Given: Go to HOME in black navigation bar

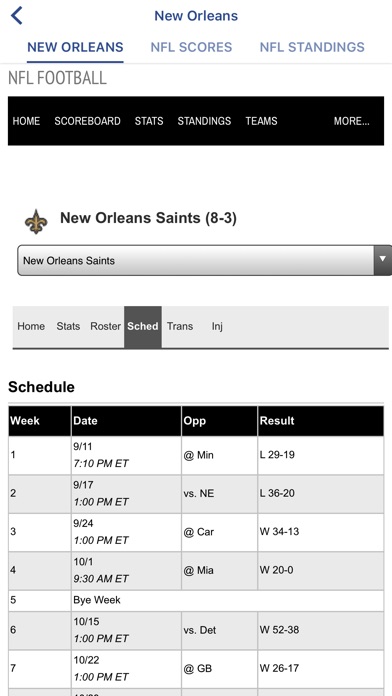Looking at the screenshot, I should 26,121.
